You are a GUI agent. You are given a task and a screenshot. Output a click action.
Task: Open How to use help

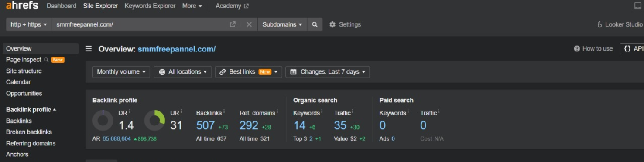[x=593, y=49]
